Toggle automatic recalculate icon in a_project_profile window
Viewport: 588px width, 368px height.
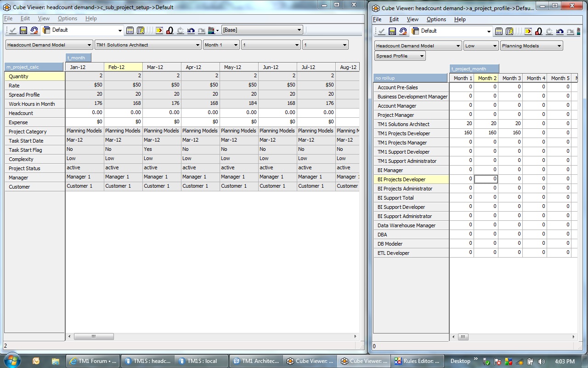509,31
